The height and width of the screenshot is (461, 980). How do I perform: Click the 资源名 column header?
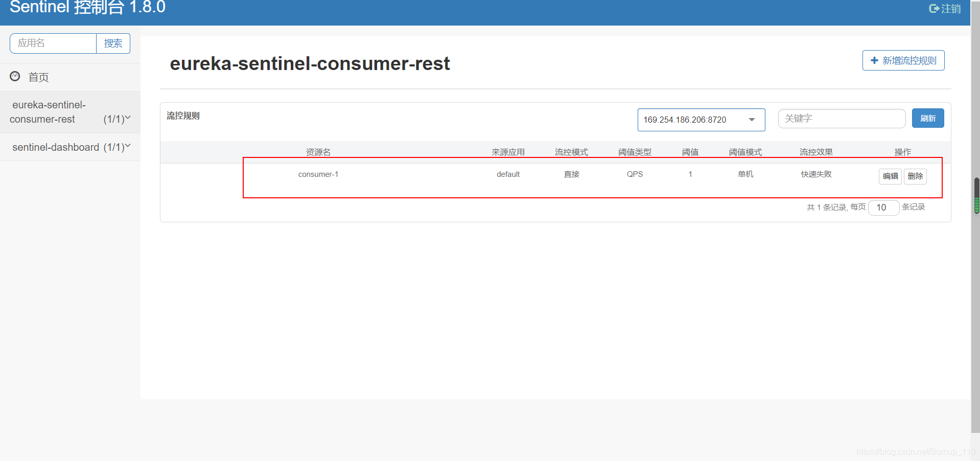point(318,152)
